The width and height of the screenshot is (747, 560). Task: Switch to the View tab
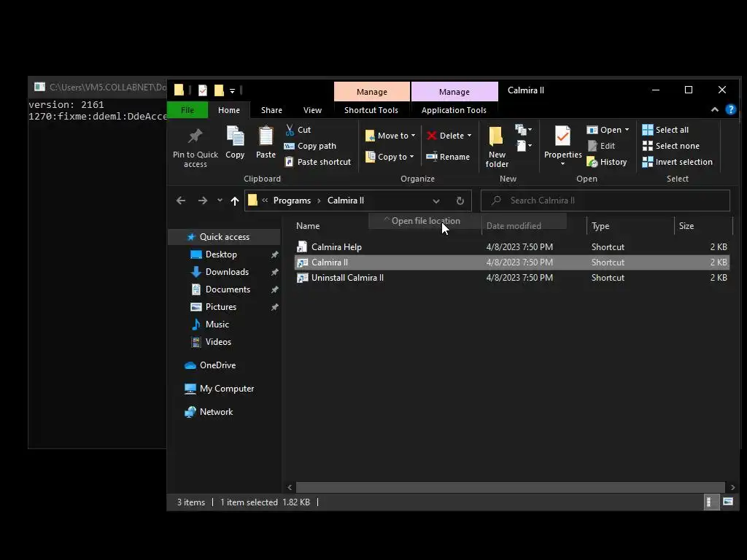pyautogui.click(x=312, y=110)
